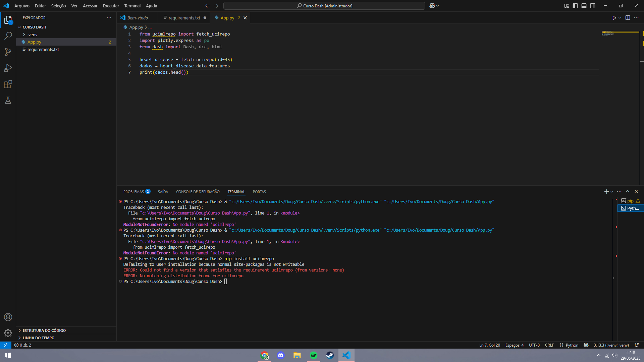Screen dimensions: 644x362
Task: Toggle bottom panel visibility
Action: 584,6
